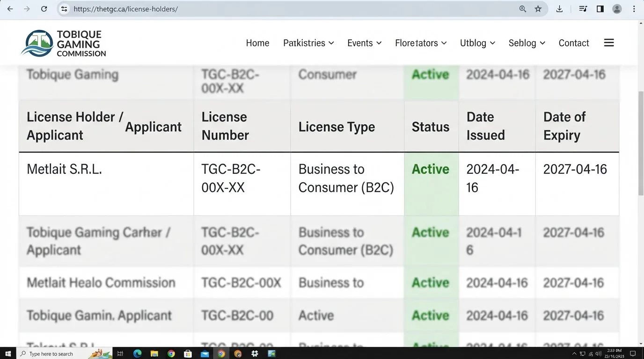The image size is (644, 359).
Task: Open the Windows notification center
Action: (x=633, y=354)
